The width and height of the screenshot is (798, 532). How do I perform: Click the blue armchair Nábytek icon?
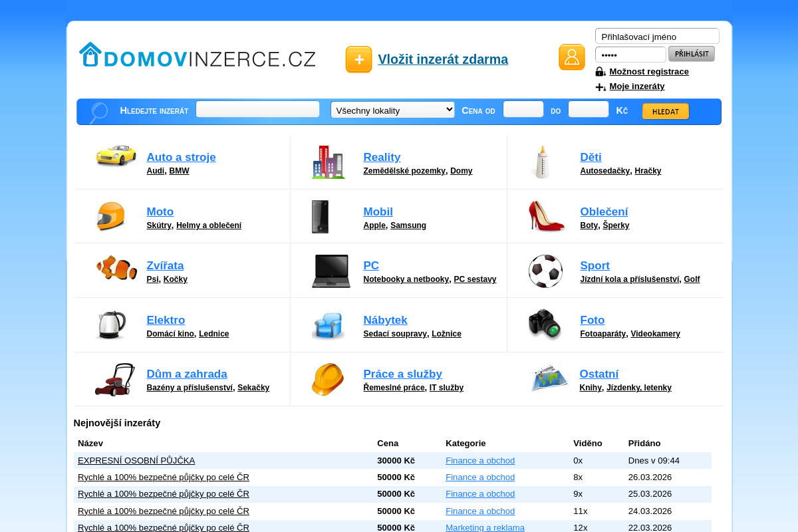pos(328,325)
